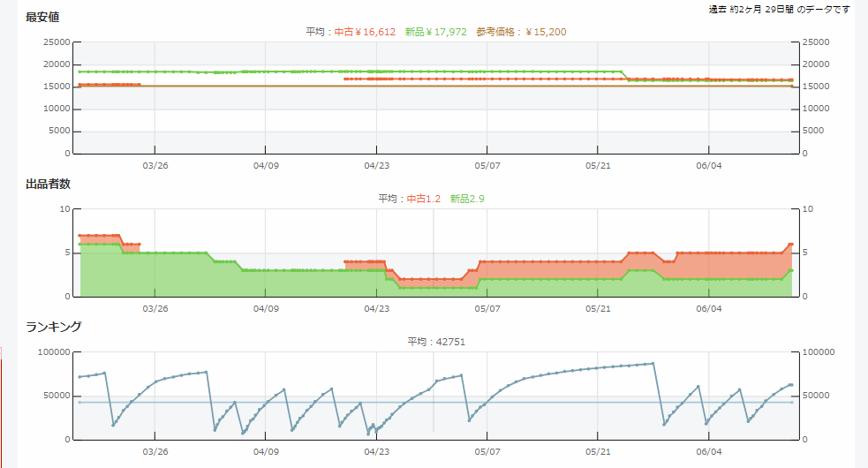Toggle the 参考価格 ¥15,200 legend entry
This screenshot has height=468, width=868.
[521, 32]
